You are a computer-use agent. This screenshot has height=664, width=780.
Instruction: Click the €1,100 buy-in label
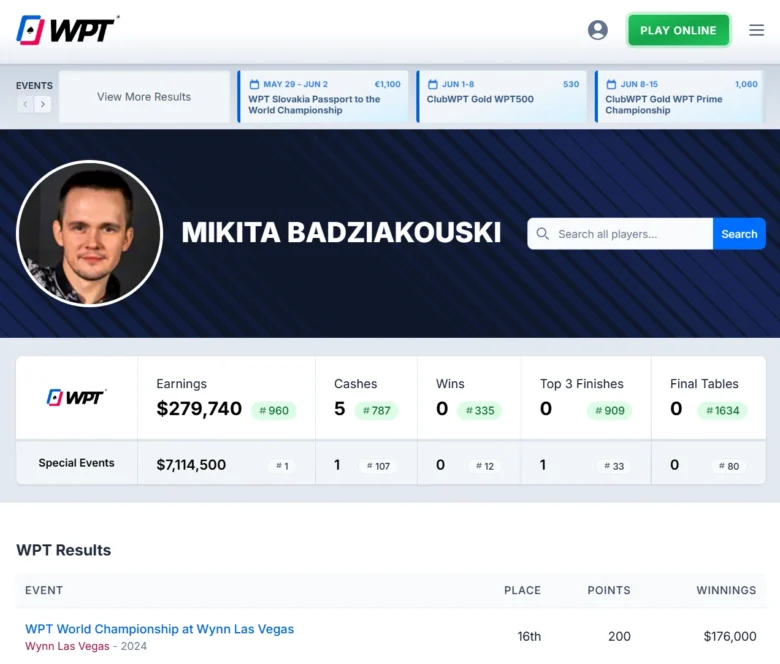(x=388, y=84)
